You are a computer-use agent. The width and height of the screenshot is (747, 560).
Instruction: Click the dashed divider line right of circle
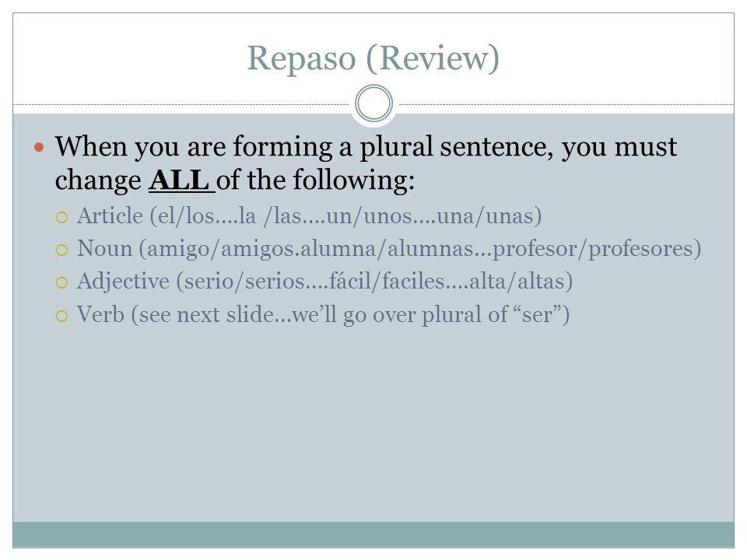(x=566, y=104)
